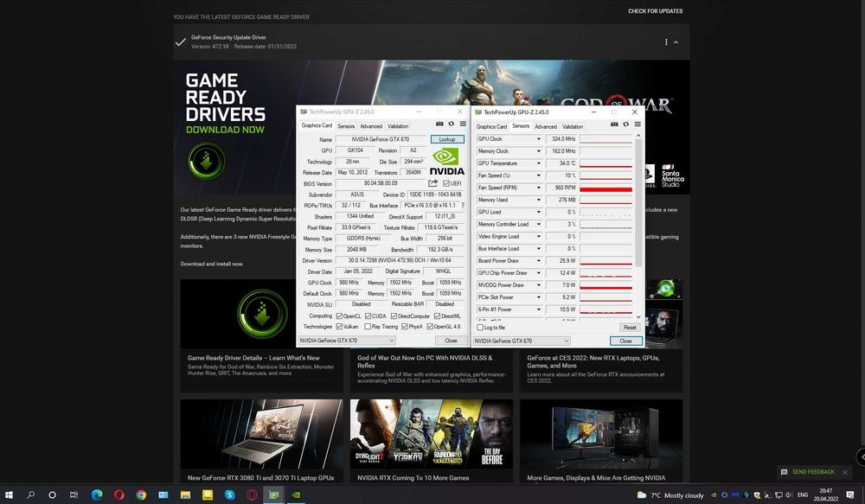Click the refresh icon in the Sensors window
The height and width of the screenshot is (504, 865).
click(x=625, y=124)
